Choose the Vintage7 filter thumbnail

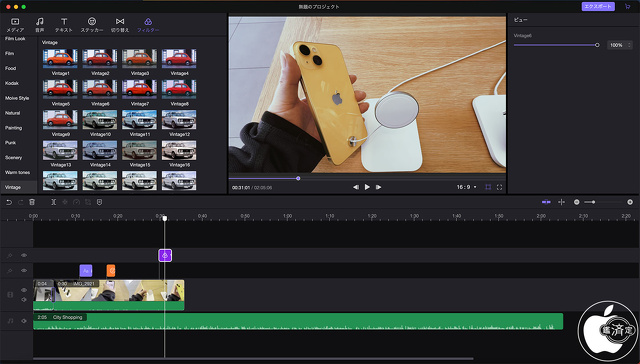click(x=139, y=89)
